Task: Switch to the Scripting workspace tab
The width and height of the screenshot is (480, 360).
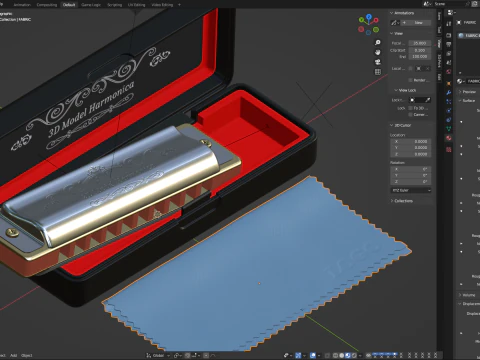Action: [x=114, y=5]
